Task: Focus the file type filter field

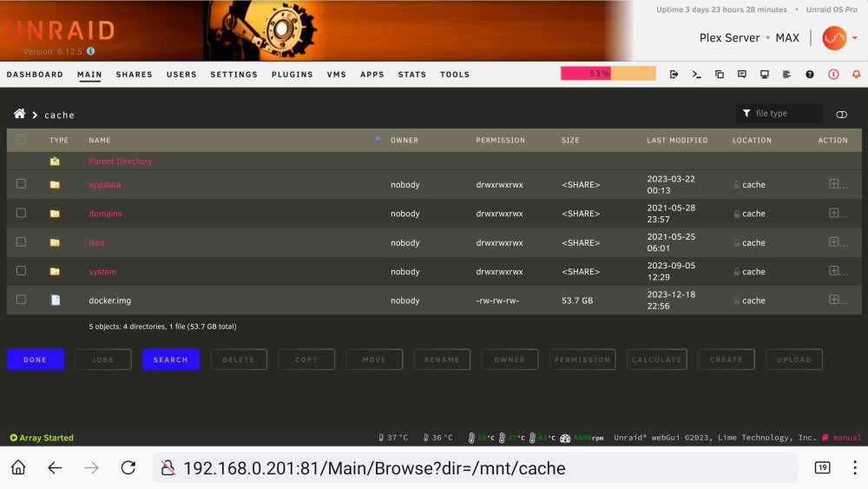Action: coord(779,113)
